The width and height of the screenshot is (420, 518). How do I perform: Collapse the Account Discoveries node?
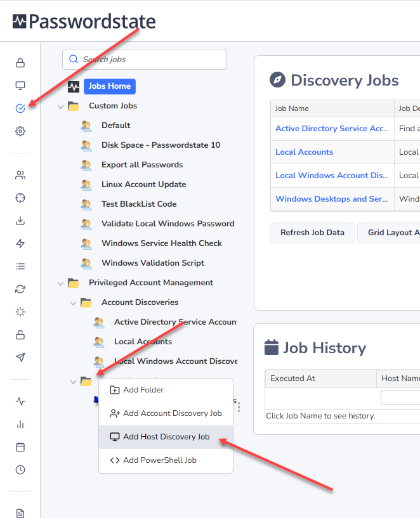pos(74,303)
